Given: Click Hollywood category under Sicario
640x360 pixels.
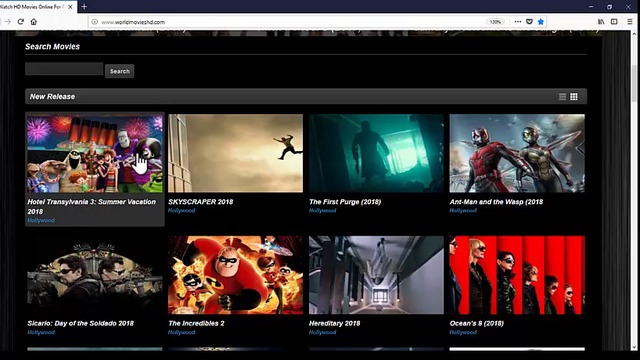Looking at the screenshot, I should [41, 332].
